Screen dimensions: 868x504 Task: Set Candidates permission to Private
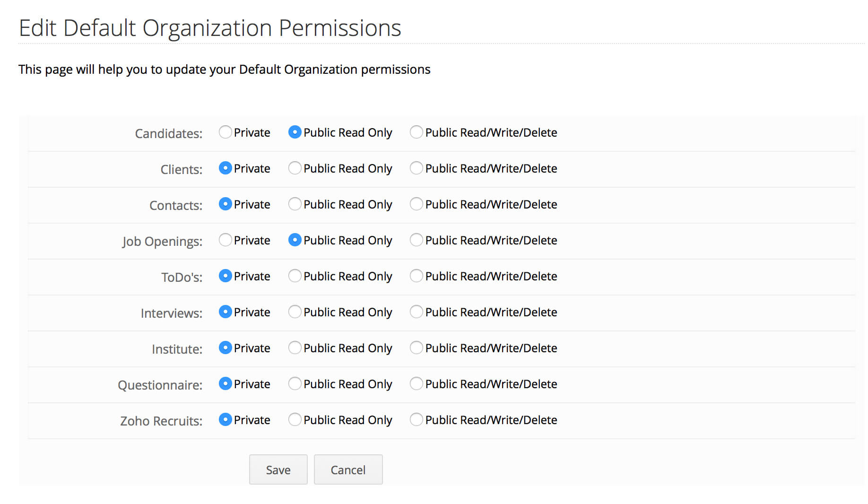226,132
